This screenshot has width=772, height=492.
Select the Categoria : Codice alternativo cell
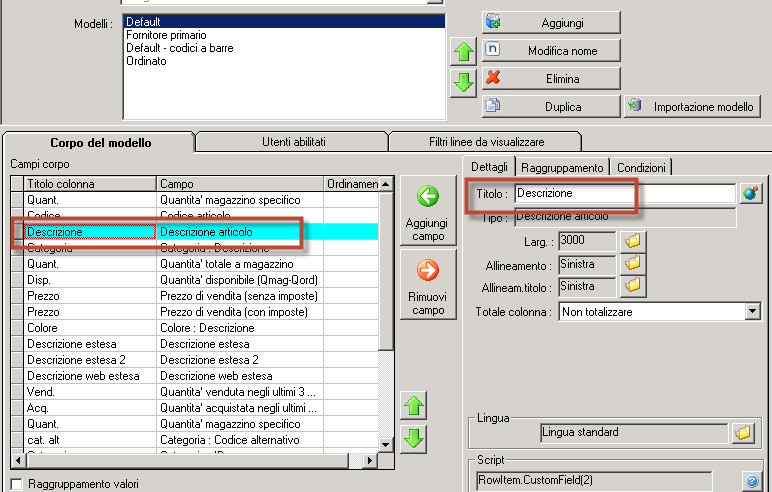click(x=240, y=440)
